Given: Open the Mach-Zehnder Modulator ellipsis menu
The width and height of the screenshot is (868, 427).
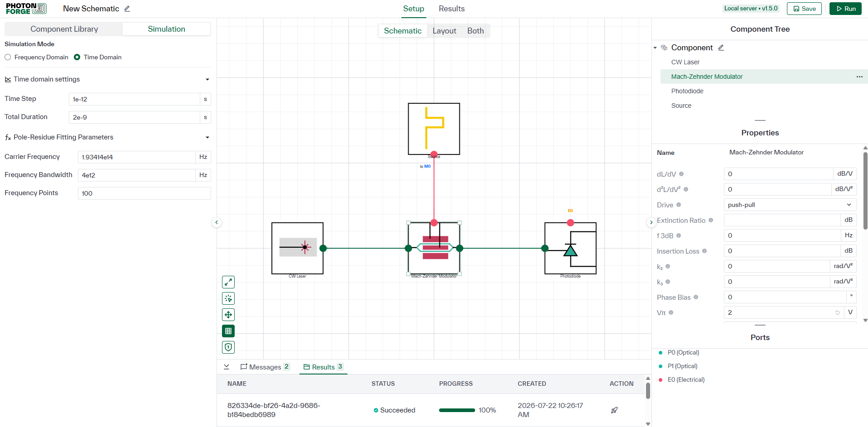Looking at the screenshot, I should (x=859, y=77).
